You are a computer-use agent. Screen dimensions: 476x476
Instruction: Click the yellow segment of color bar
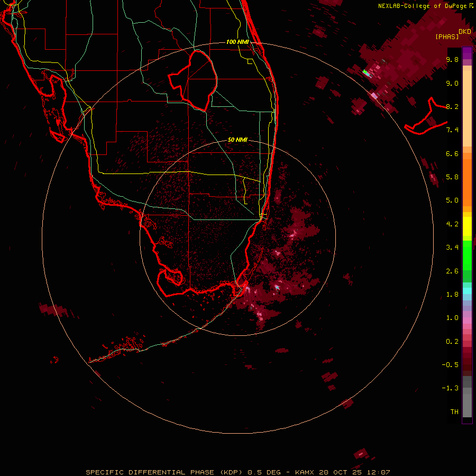pyautogui.click(x=467, y=226)
